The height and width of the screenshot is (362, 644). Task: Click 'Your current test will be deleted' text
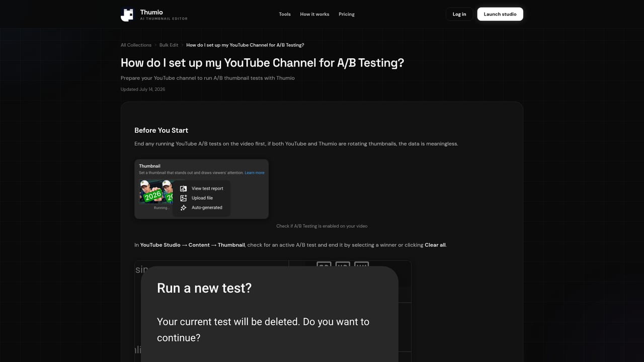tap(263, 329)
